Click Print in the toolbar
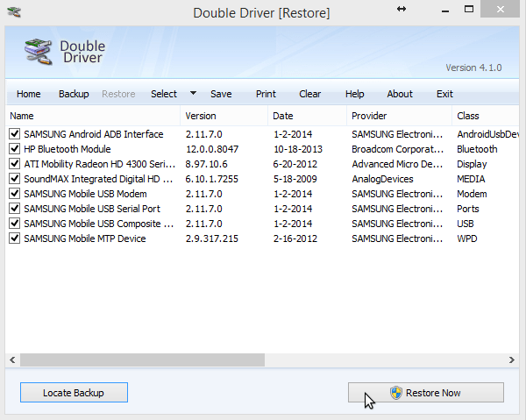The height and width of the screenshot is (420, 526). (266, 94)
